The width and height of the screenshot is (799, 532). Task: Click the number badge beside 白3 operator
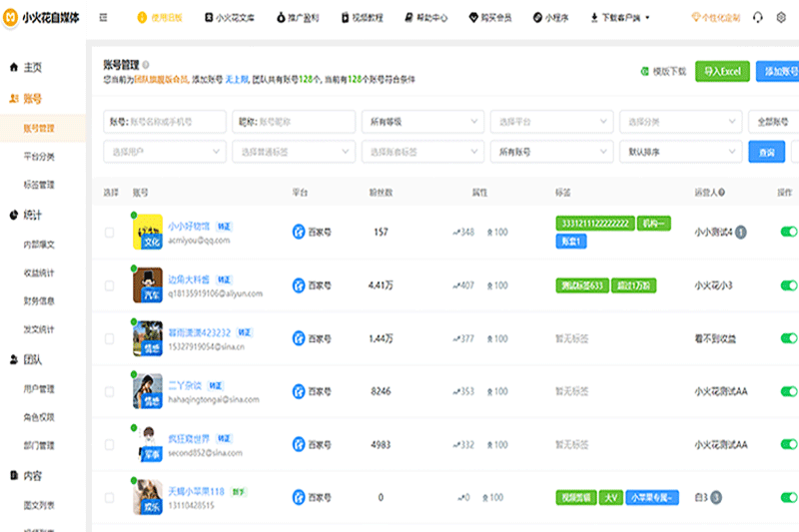[x=716, y=497]
